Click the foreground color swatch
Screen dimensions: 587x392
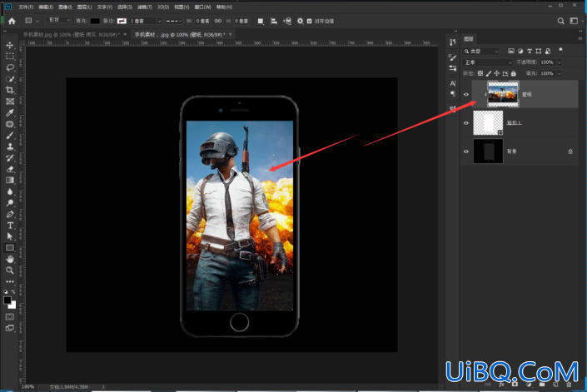click(x=7, y=300)
